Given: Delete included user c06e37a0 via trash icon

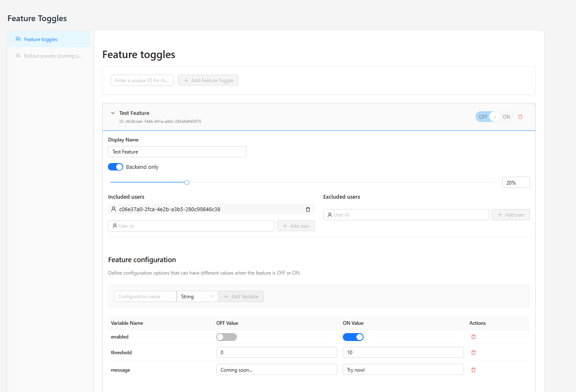Looking at the screenshot, I should pyautogui.click(x=308, y=209).
